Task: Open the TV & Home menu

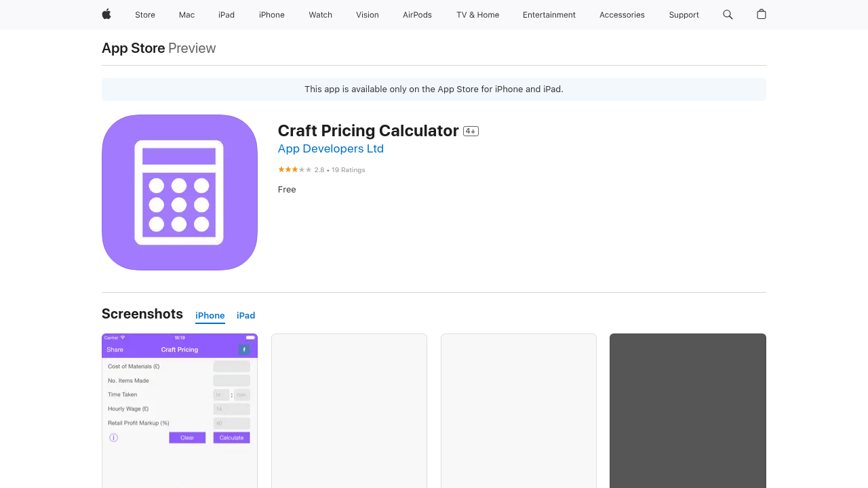Action: tap(478, 15)
